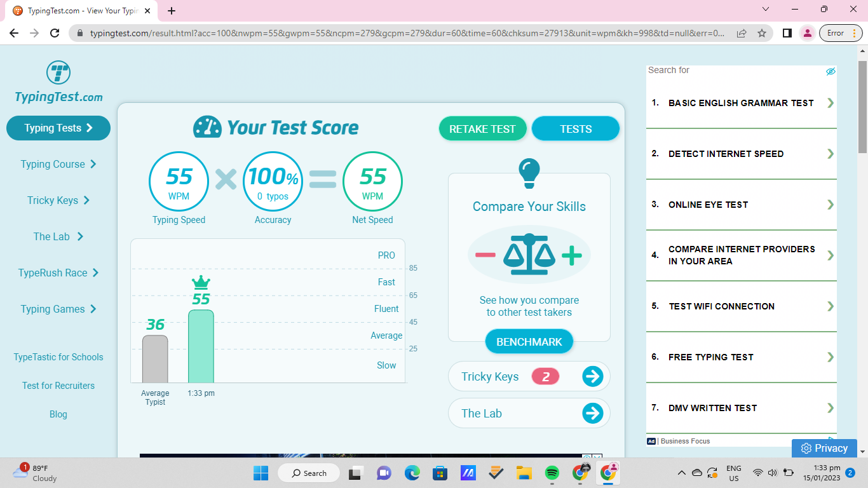868x488 pixels.
Task: Open the Chrome profile avatar
Action: 808,33
